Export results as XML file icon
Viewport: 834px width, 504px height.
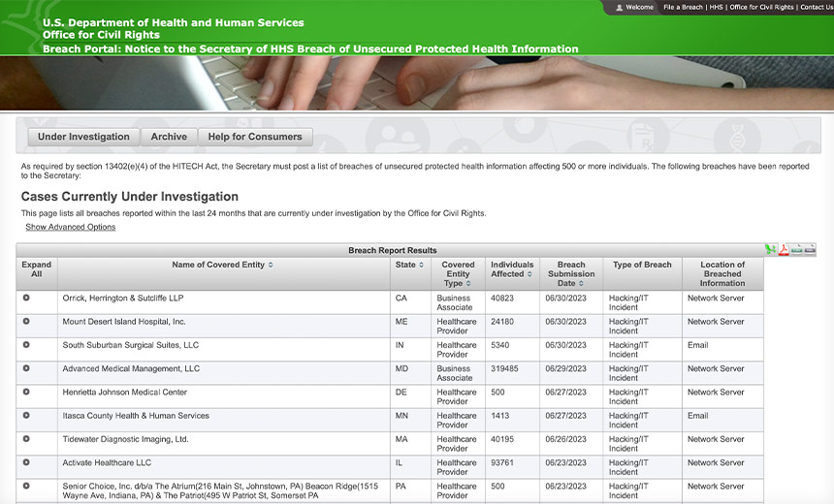(810, 249)
